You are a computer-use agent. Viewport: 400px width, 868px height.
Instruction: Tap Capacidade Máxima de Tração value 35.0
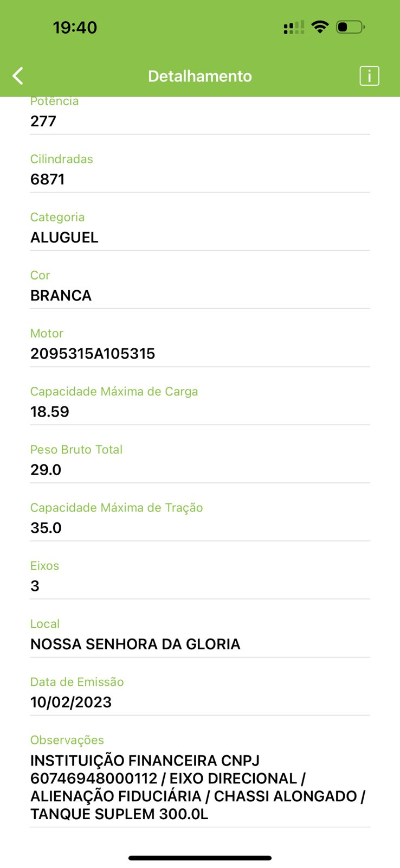tap(46, 527)
